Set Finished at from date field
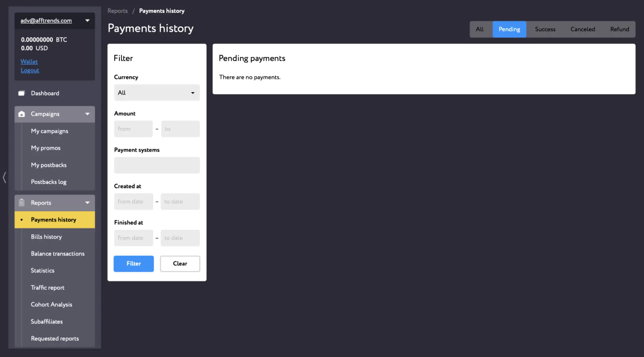Image resolution: width=644 pixels, height=357 pixels. coord(133,238)
